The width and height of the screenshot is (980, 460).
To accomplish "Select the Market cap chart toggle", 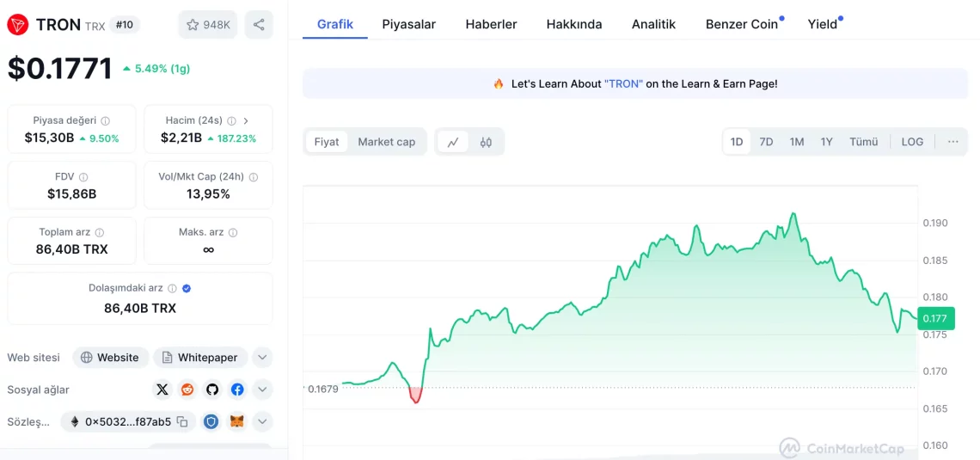I will click(x=386, y=142).
